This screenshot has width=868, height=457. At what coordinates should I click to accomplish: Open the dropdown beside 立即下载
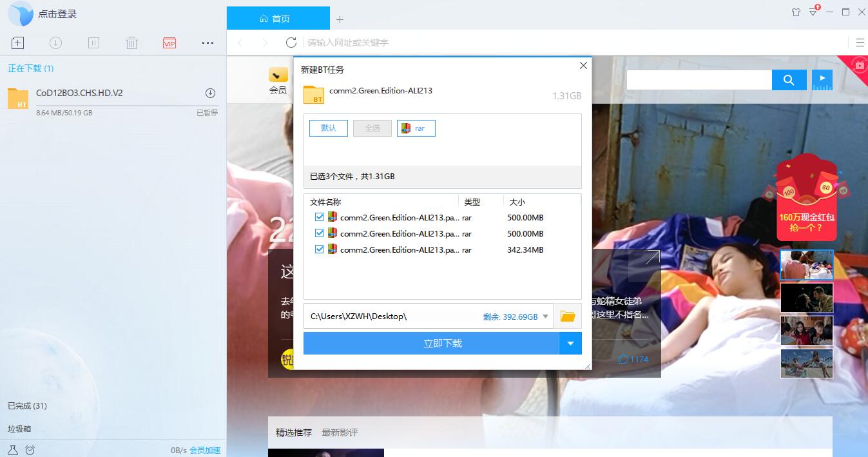pyautogui.click(x=570, y=343)
